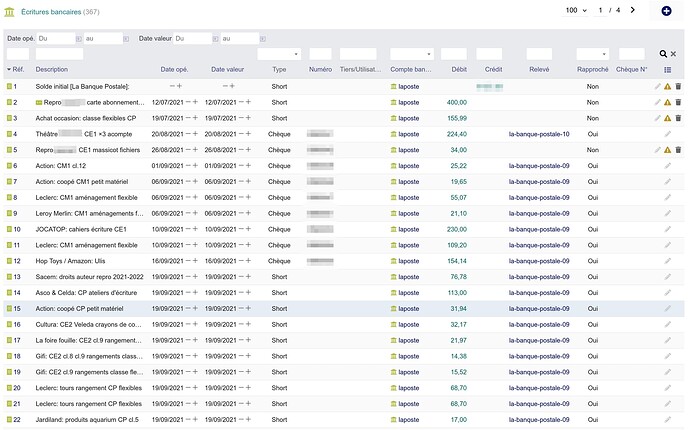Viewport: 690px width, 430px height.
Task: Sort by Description column header
Action: click(x=51, y=70)
